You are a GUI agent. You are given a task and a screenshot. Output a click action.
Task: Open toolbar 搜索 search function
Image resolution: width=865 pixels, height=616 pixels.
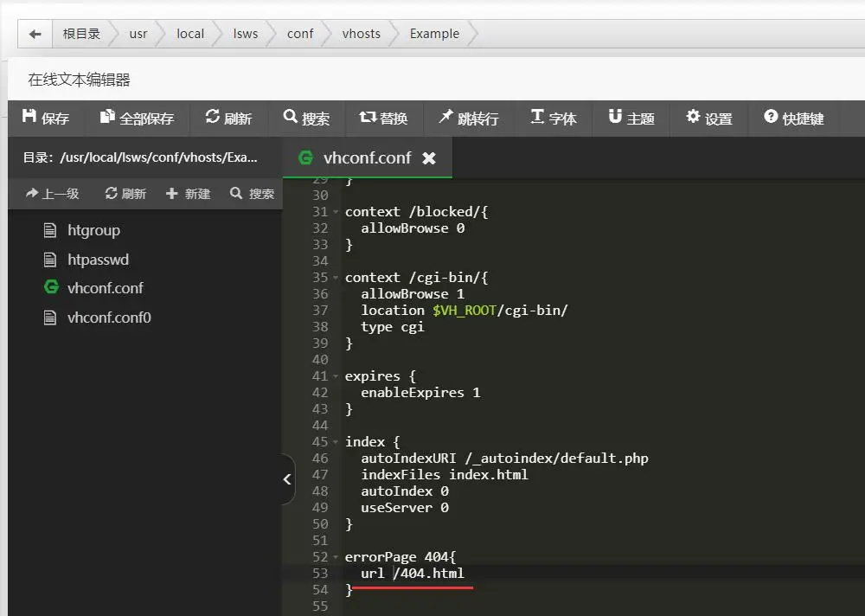306,118
